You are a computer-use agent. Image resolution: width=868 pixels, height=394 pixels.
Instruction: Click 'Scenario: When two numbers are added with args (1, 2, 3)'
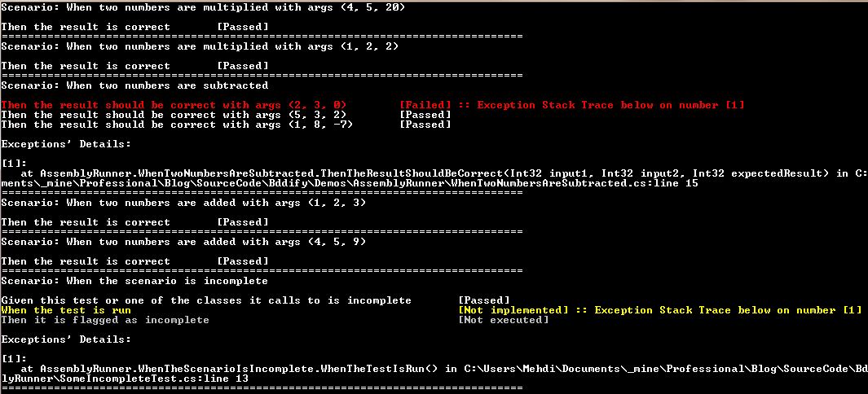click(x=183, y=203)
